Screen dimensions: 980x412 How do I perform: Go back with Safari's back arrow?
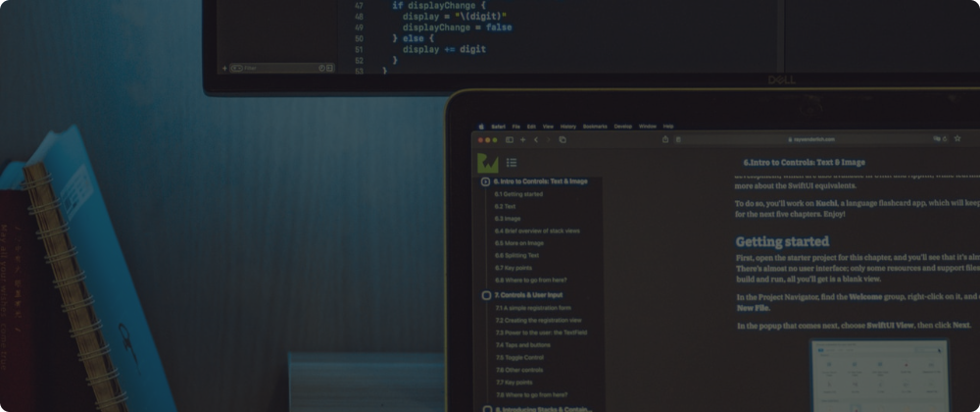tap(536, 139)
